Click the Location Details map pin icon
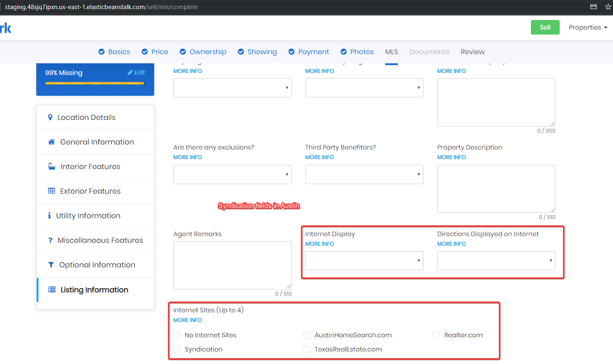Image resolution: width=613 pixels, height=364 pixels. click(x=50, y=117)
